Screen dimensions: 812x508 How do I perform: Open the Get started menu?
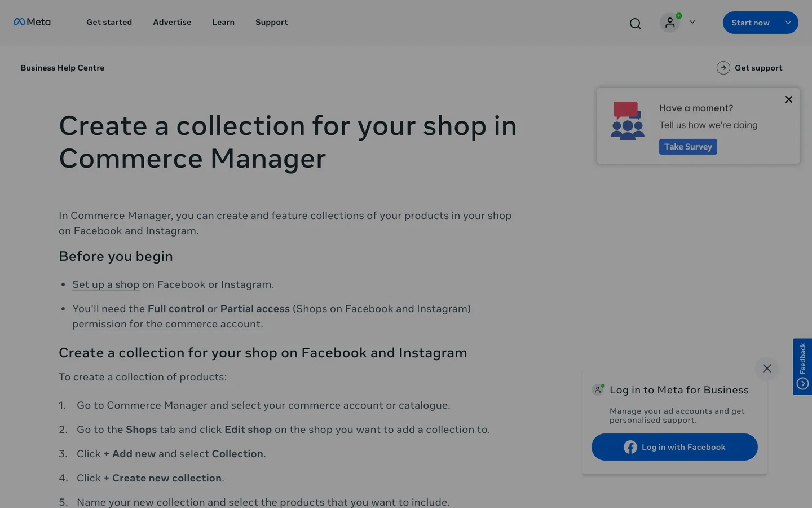tap(109, 22)
